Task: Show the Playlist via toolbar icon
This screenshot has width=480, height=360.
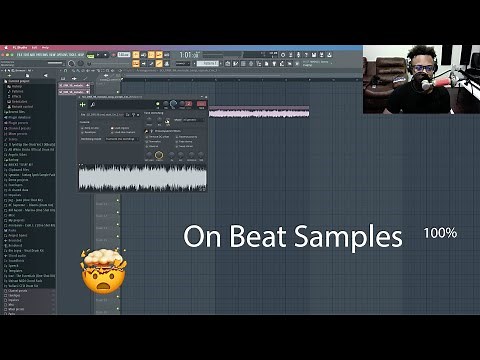Action: pos(228,63)
